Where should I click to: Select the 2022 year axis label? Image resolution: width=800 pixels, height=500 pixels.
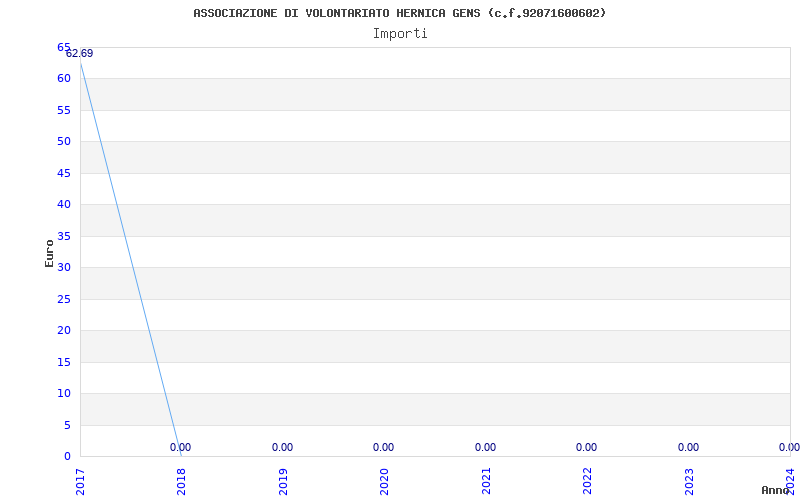(587, 482)
